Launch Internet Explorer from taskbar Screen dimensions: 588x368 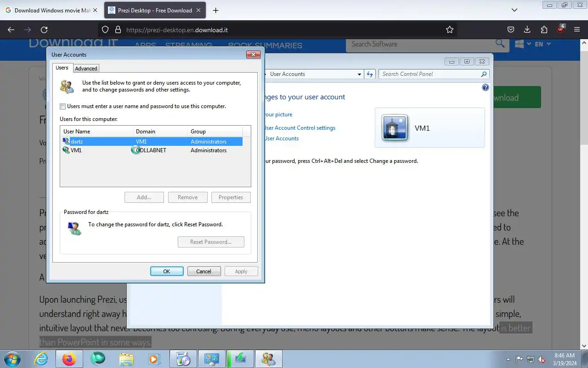pos(41,359)
